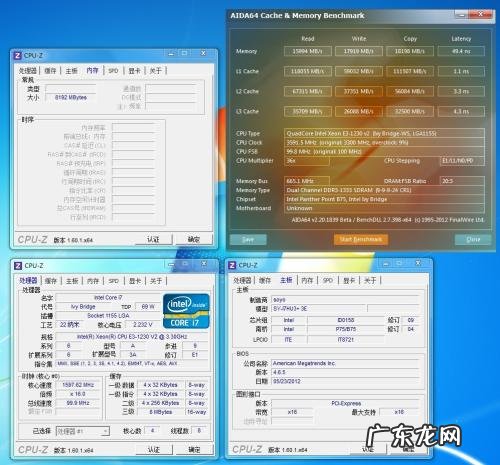Open 显卡 tab in mainboard CPU-Z window

coord(349,280)
